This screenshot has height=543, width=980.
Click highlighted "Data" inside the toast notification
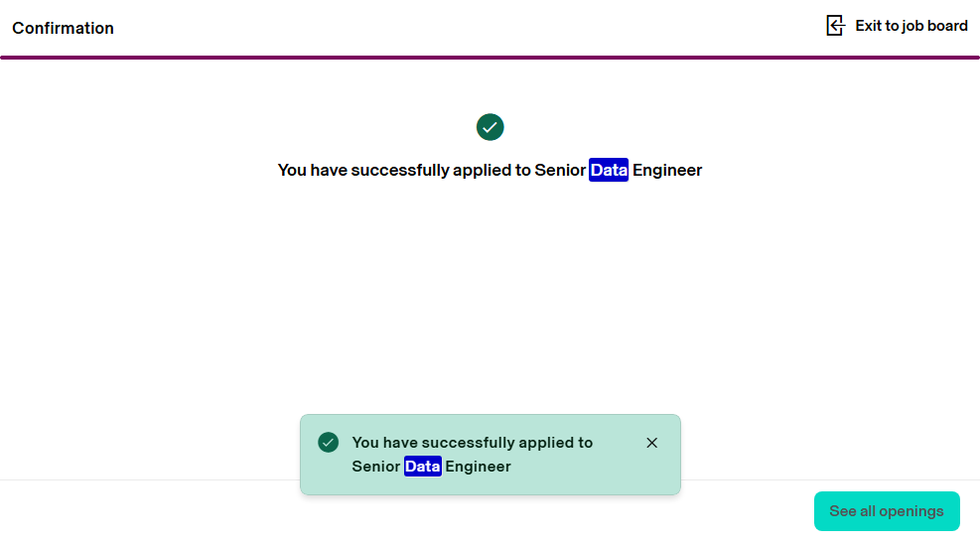(x=422, y=466)
